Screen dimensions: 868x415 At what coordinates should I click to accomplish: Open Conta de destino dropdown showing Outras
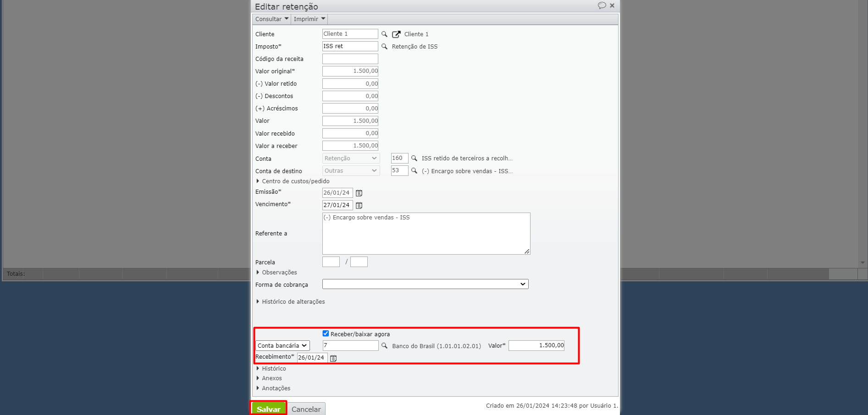[351, 170]
